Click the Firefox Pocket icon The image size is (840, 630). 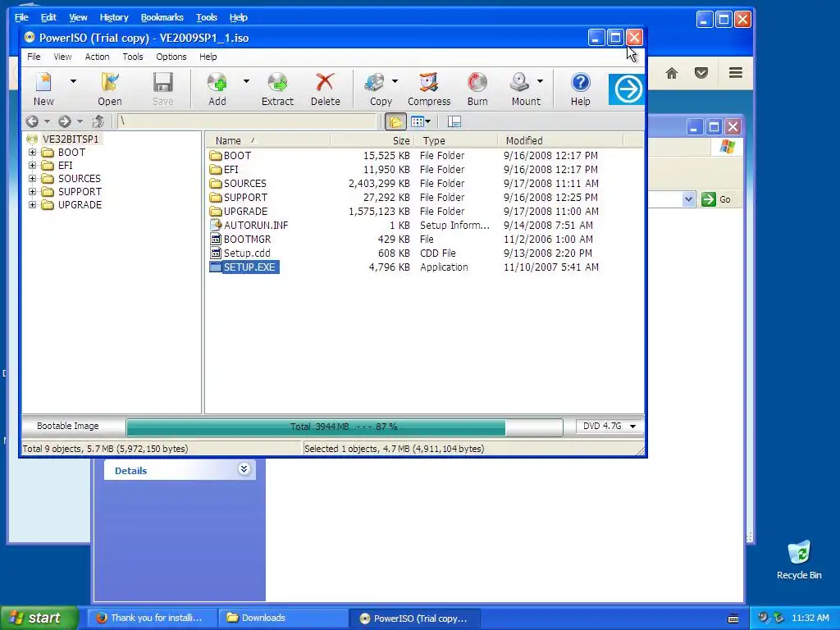[701, 73]
